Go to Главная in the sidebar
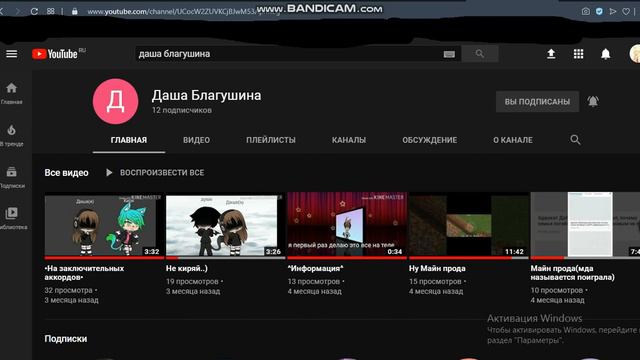This screenshot has width=640, height=360. point(11,93)
